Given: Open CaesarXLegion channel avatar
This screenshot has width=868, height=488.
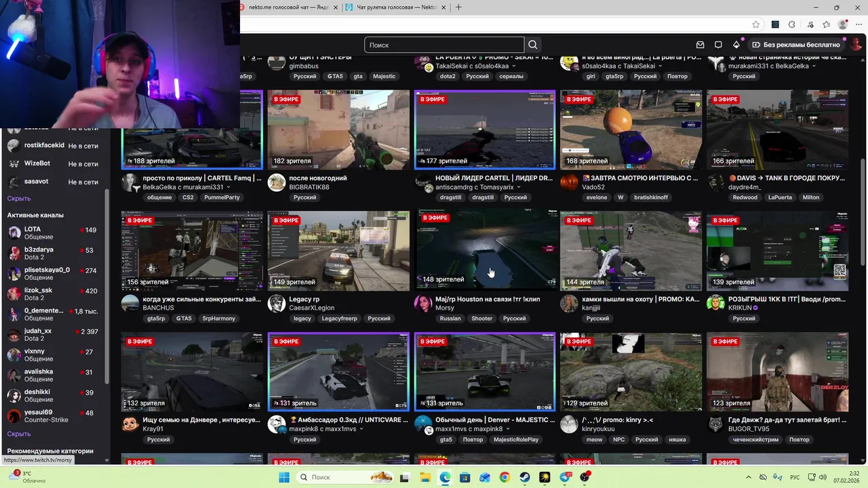Looking at the screenshot, I should [x=277, y=303].
